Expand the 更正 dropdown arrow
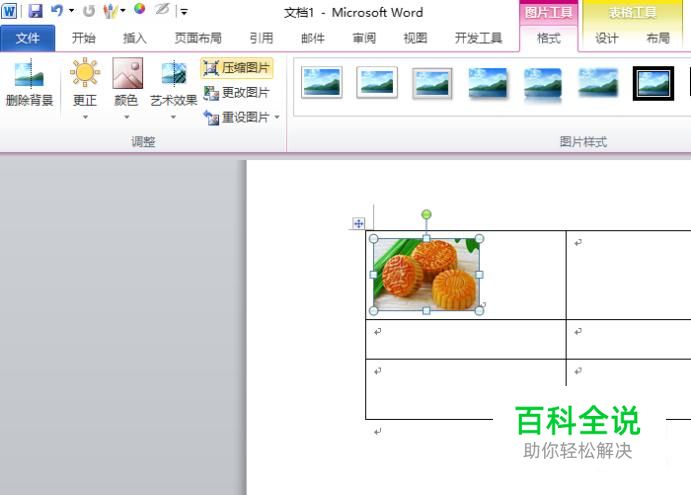691x495 pixels. click(85, 117)
